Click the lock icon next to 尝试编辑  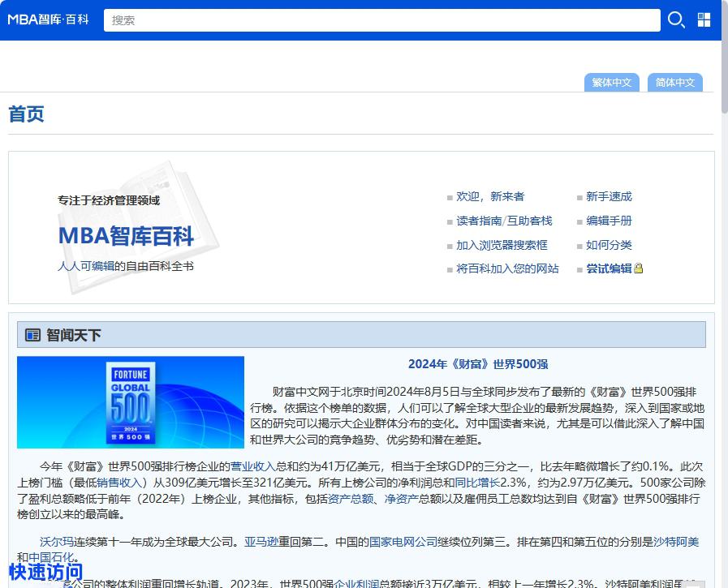coord(639,268)
